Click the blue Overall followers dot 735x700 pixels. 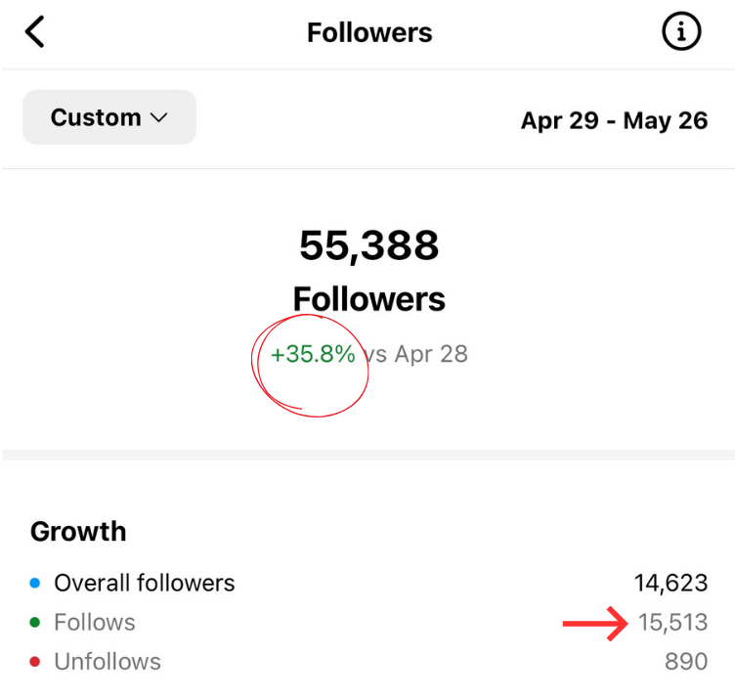pyautogui.click(x=35, y=584)
